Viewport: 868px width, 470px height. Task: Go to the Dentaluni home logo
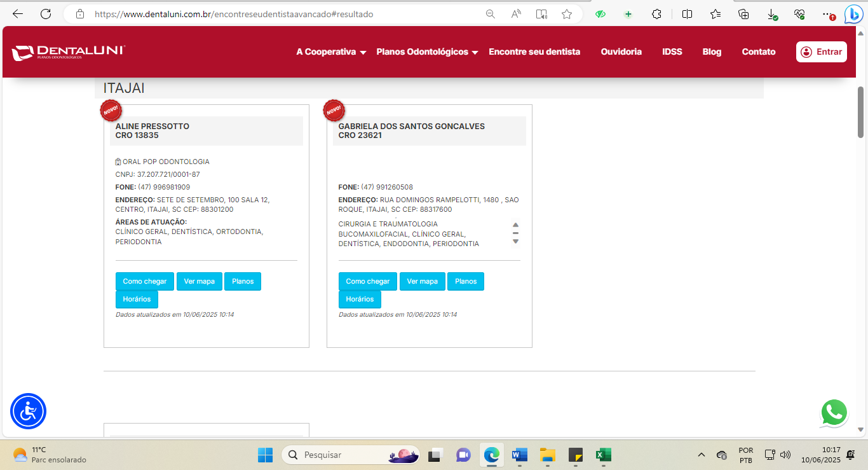69,52
